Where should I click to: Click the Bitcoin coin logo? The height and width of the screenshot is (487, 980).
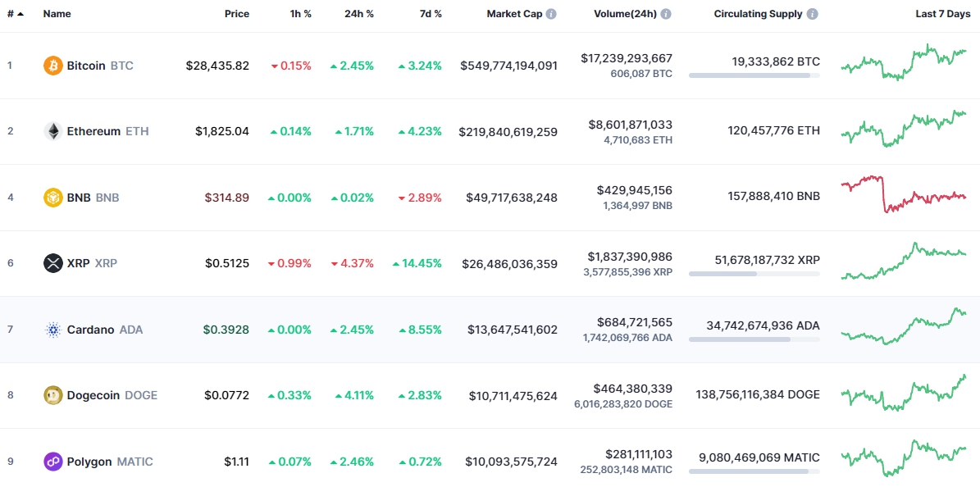click(53, 66)
